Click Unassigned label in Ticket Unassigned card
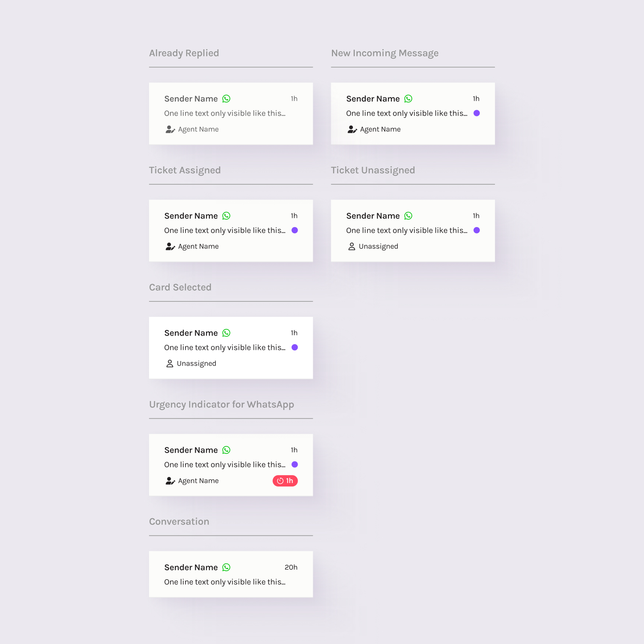644x644 pixels. (378, 246)
